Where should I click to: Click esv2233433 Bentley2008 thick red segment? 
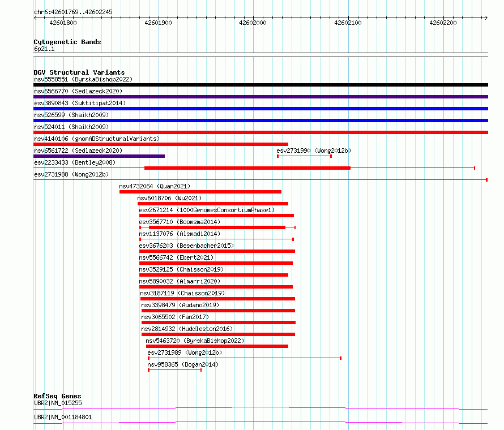[247, 168]
